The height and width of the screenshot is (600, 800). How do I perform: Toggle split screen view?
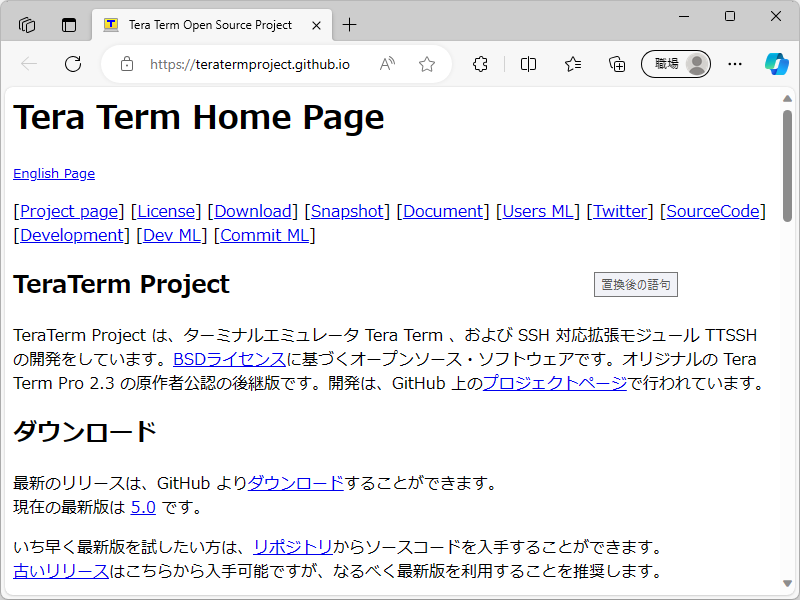click(x=527, y=63)
